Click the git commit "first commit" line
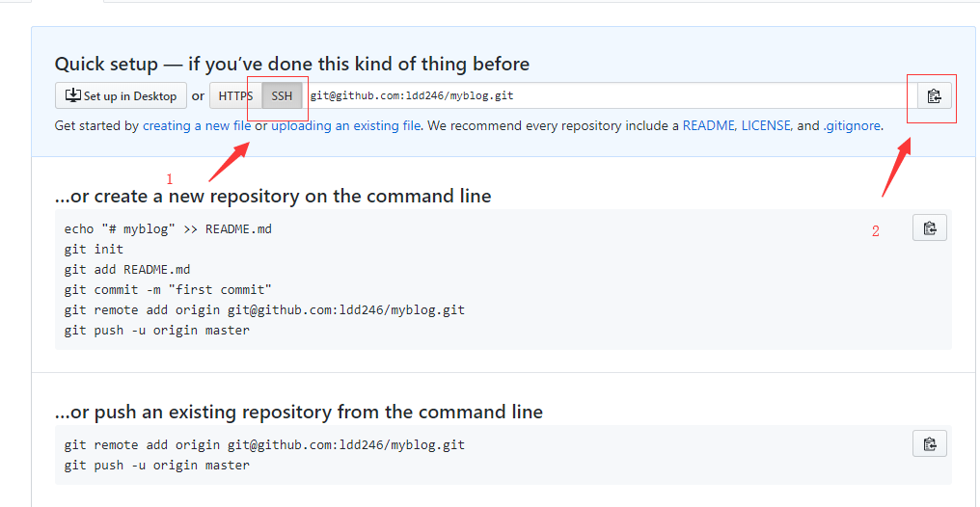 pyautogui.click(x=168, y=290)
